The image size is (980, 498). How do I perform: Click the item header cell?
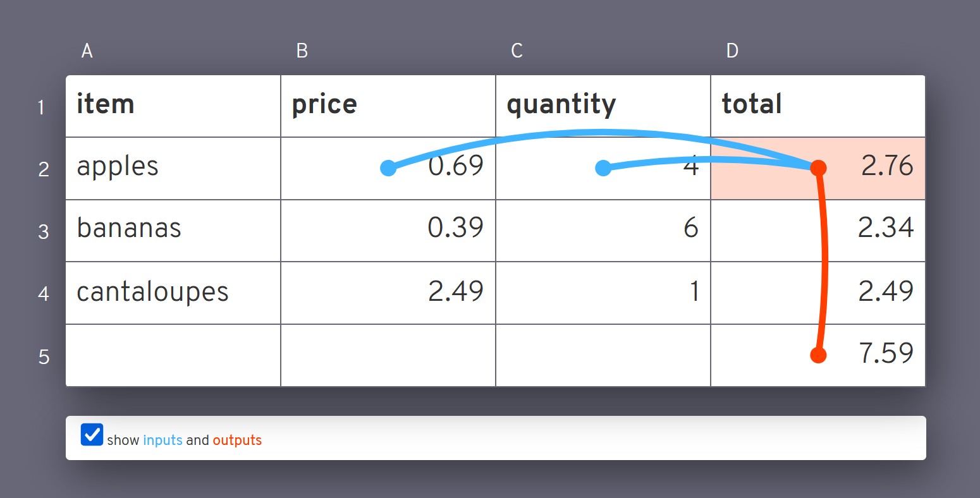[173, 106]
